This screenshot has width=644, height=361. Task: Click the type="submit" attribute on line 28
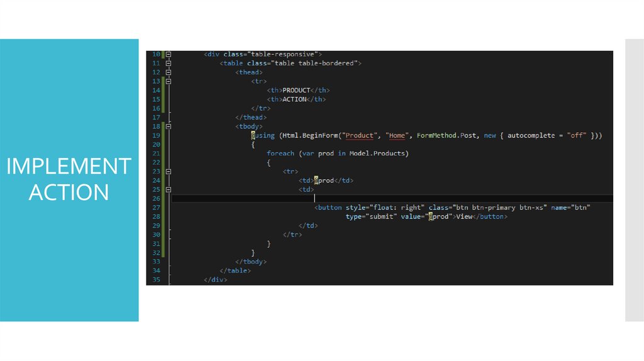pyautogui.click(x=371, y=217)
